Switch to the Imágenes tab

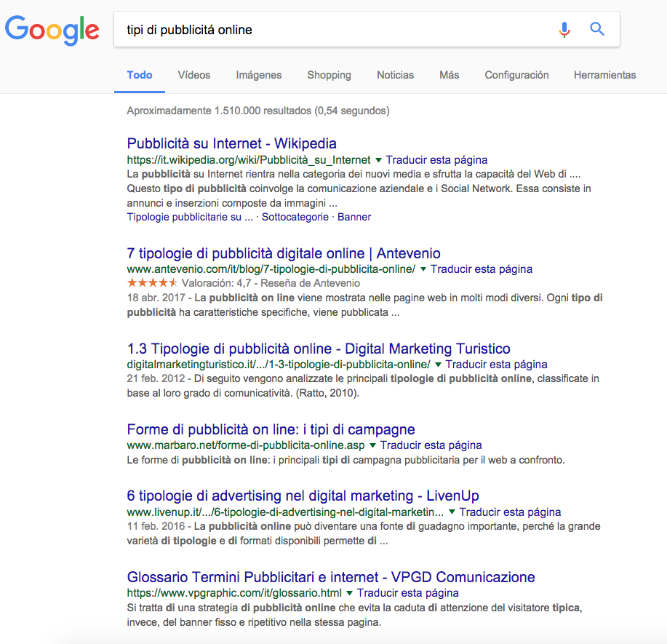coord(259,76)
